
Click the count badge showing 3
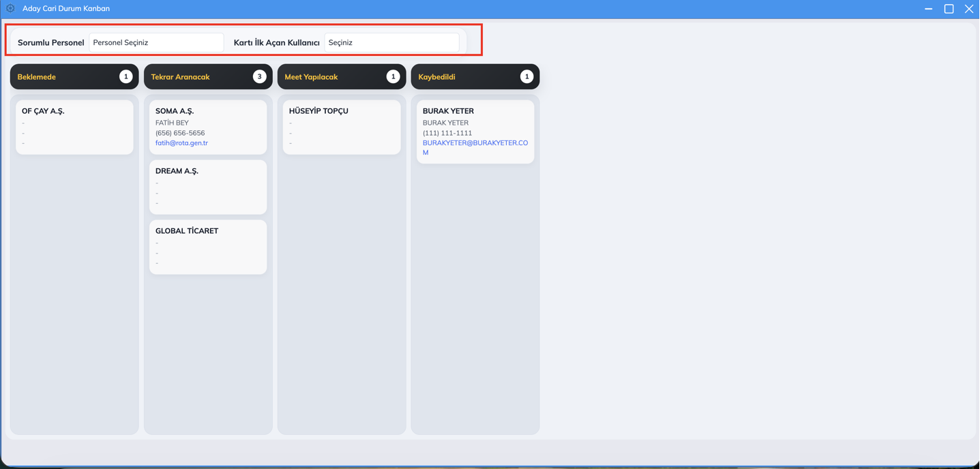[x=259, y=77]
